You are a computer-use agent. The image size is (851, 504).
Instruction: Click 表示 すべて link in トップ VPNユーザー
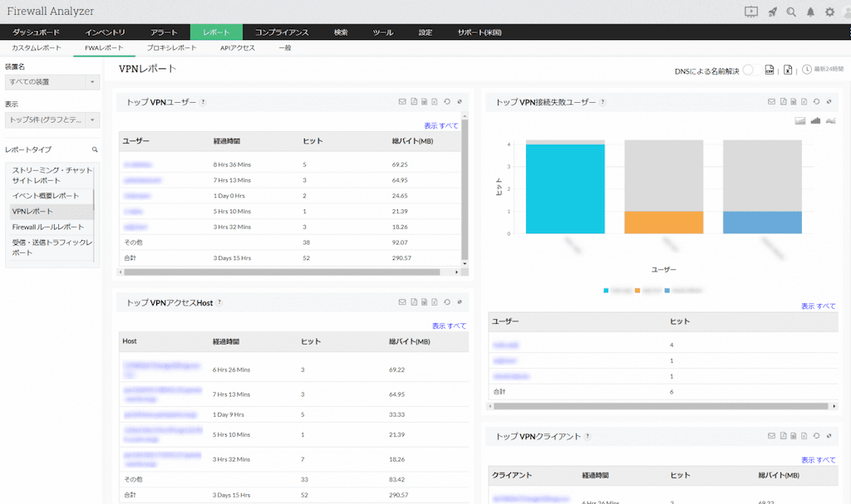pos(441,125)
